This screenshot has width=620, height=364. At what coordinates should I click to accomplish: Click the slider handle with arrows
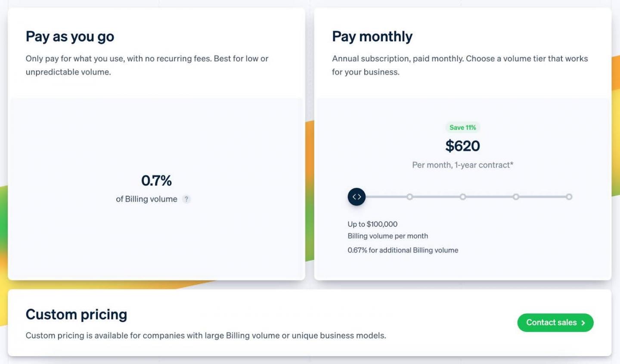pyautogui.click(x=356, y=197)
